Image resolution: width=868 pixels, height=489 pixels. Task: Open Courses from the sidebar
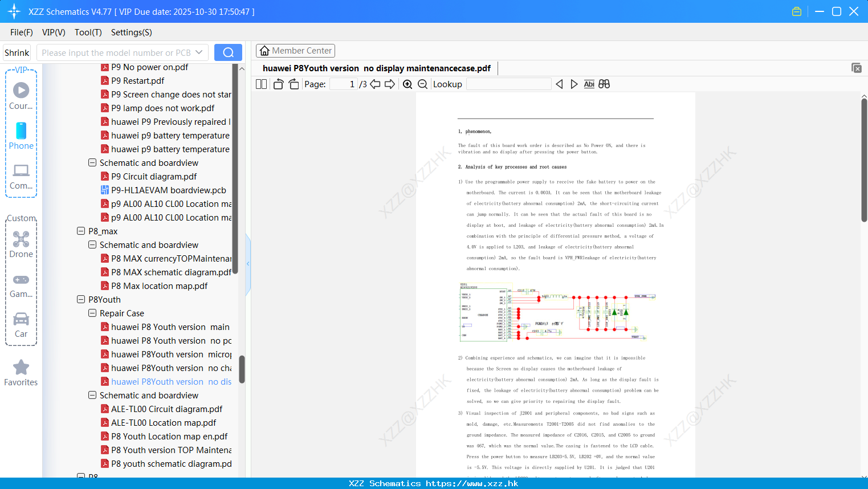[21, 96]
